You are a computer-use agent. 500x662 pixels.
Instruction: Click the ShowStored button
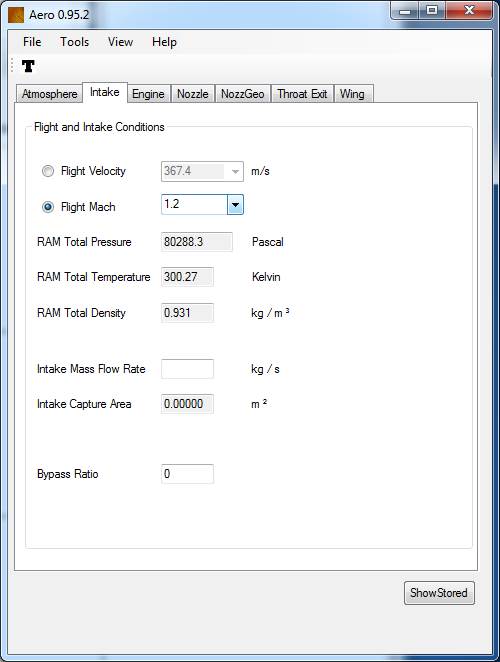439,593
